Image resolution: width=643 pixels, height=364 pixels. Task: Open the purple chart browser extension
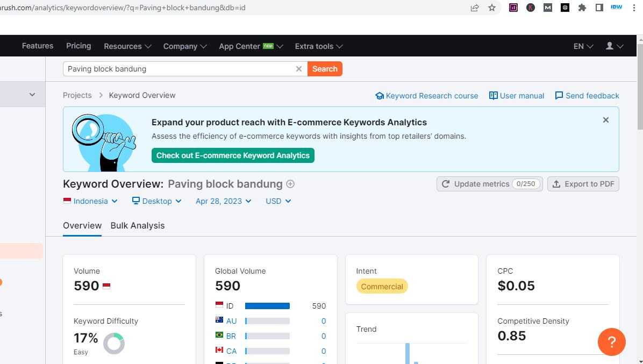pos(513,8)
